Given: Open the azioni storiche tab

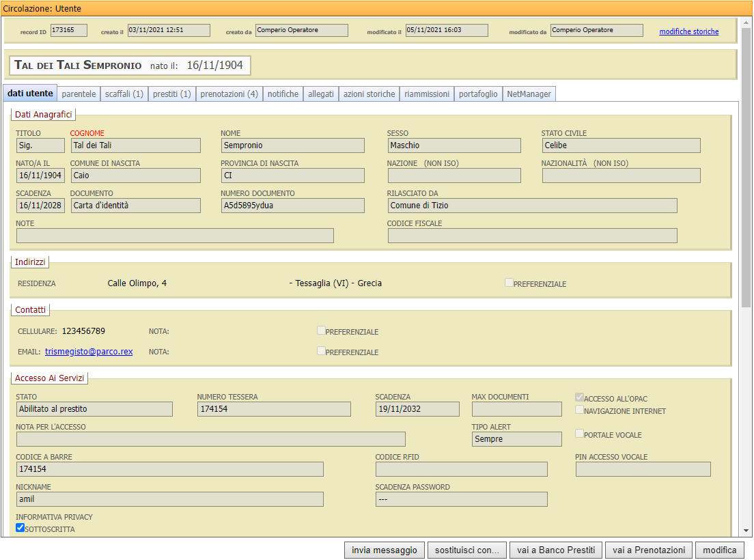Looking at the screenshot, I should [x=369, y=94].
